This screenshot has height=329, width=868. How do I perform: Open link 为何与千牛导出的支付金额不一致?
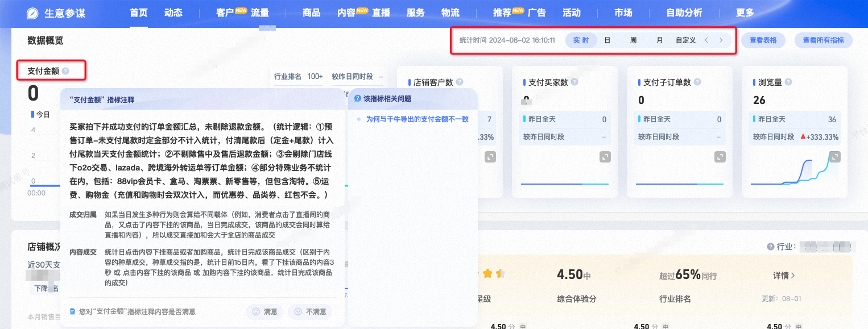(418, 119)
